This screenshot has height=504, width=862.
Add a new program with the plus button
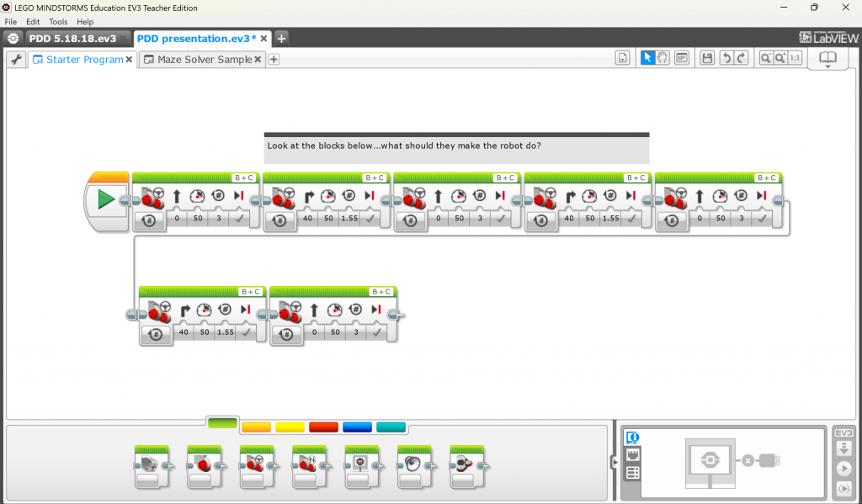(x=274, y=60)
